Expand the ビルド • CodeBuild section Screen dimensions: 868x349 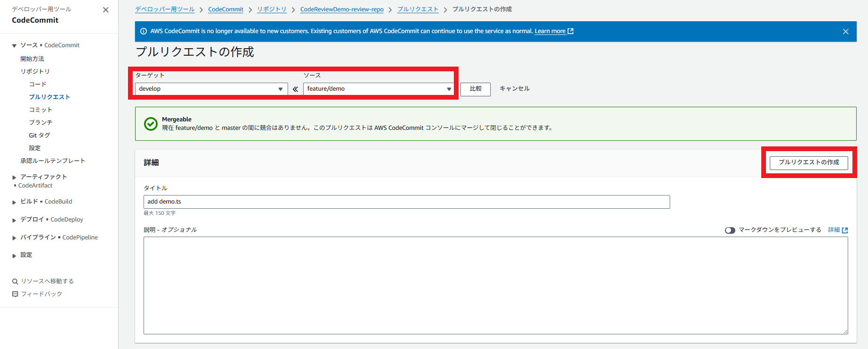pyautogui.click(x=14, y=202)
